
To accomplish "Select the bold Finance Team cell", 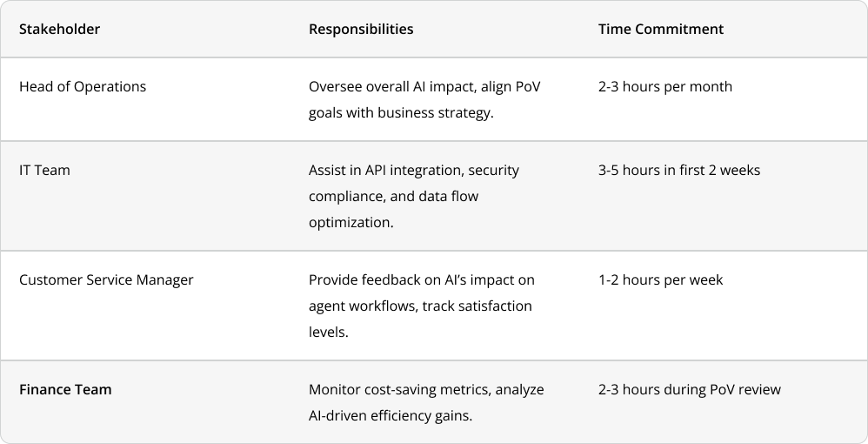I will pos(65,390).
